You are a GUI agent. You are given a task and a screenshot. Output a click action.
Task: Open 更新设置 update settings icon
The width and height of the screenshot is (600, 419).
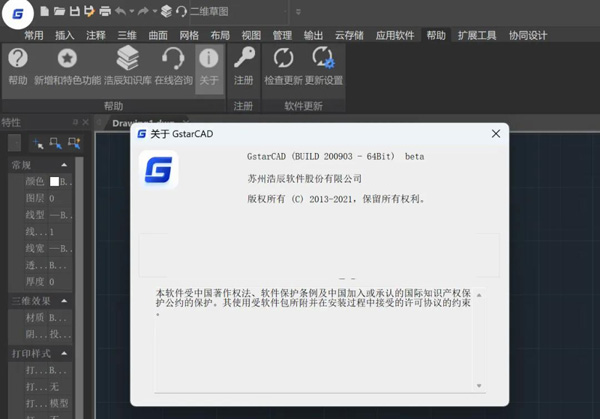324,66
